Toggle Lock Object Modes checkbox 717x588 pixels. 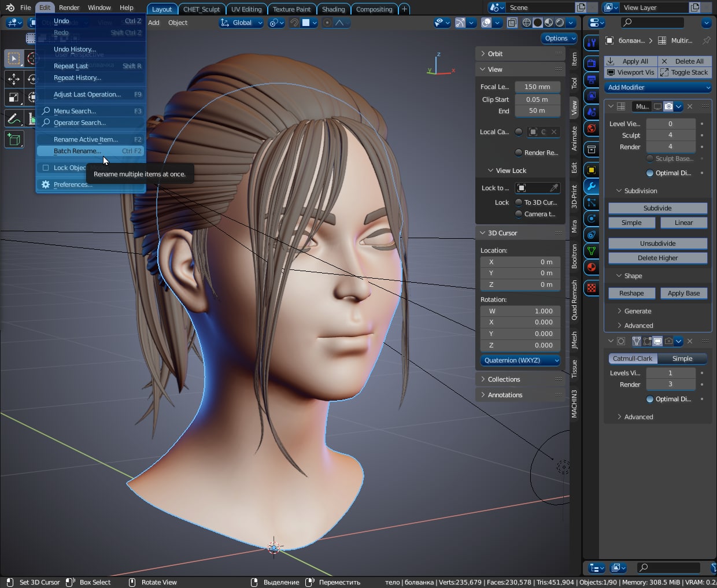[x=46, y=168]
